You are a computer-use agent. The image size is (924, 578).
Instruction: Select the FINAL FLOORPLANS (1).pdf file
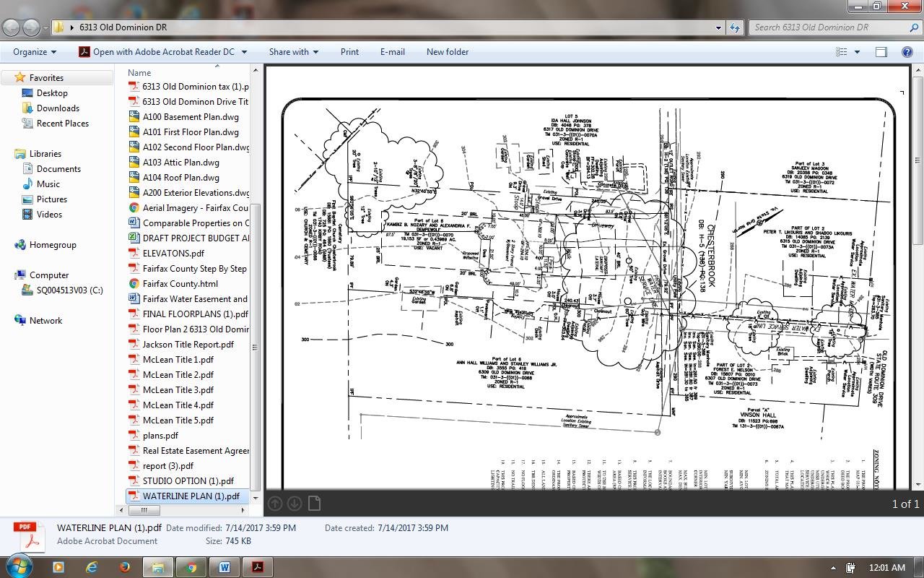[x=188, y=314]
